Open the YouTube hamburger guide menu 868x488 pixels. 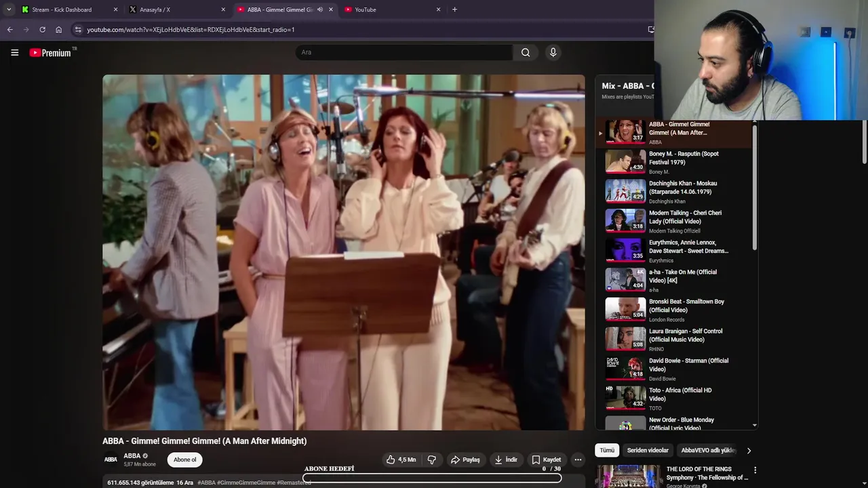14,53
